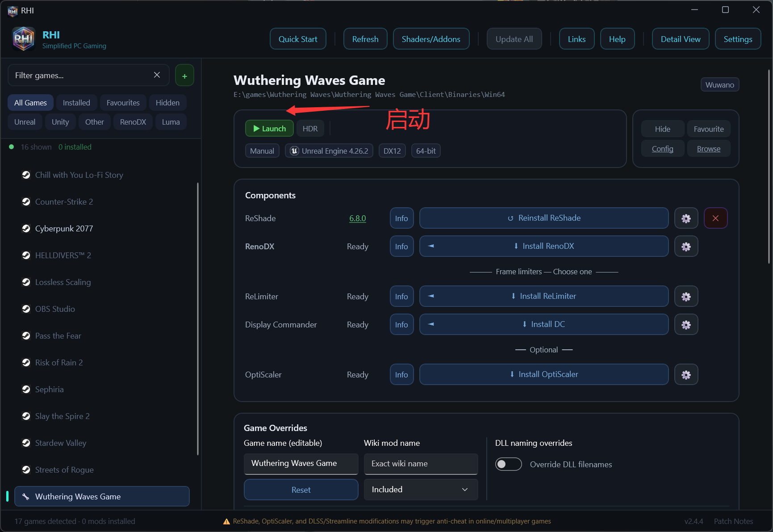Switch to Detail View
Image resolution: width=773 pixels, height=532 pixels.
(681, 39)
